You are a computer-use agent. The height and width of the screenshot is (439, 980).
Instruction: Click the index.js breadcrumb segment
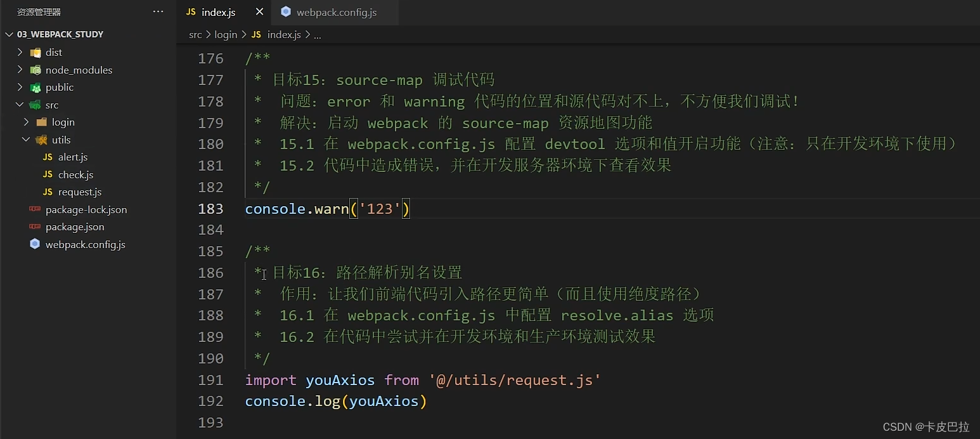point(284,34)
